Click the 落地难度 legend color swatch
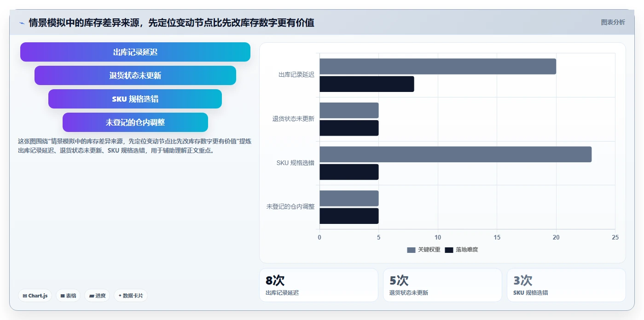 [449, 250]
